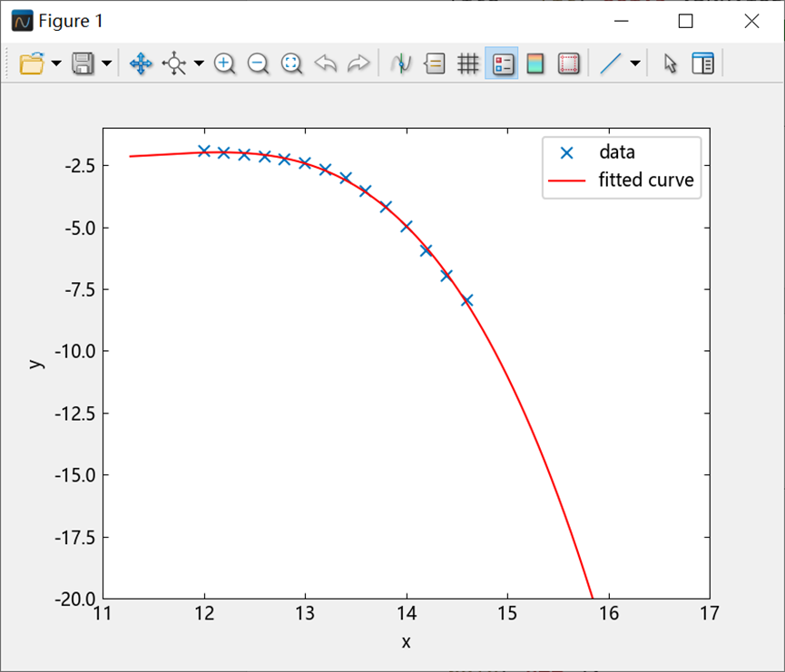
Task: Select the data cursor crosshair tool
Action: [174, 63]
